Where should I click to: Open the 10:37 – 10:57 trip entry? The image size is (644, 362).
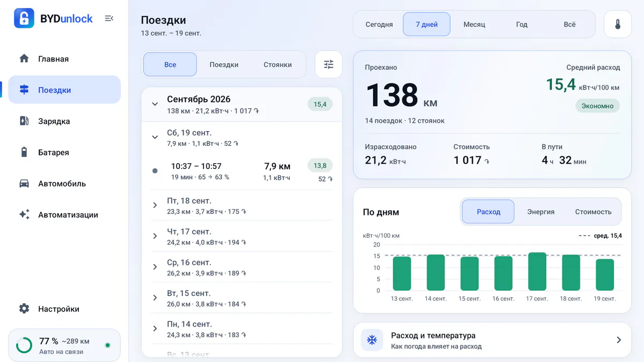(x=242, y=171)
